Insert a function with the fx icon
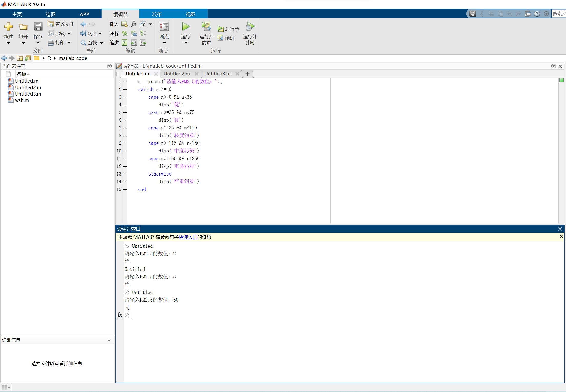This screenshot has height=392, width=566. [133, 24]
